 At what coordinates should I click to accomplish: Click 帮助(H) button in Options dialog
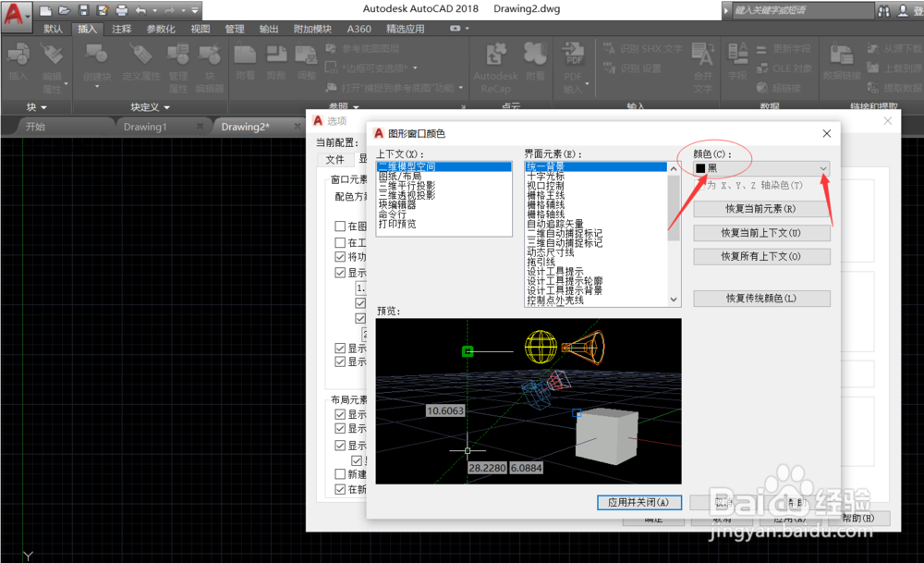tap(858, 519)
